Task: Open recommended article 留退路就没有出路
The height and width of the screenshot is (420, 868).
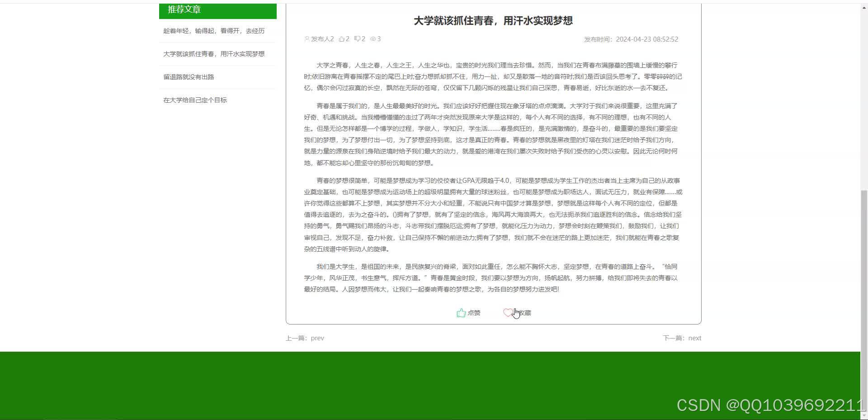Action: 189,77
